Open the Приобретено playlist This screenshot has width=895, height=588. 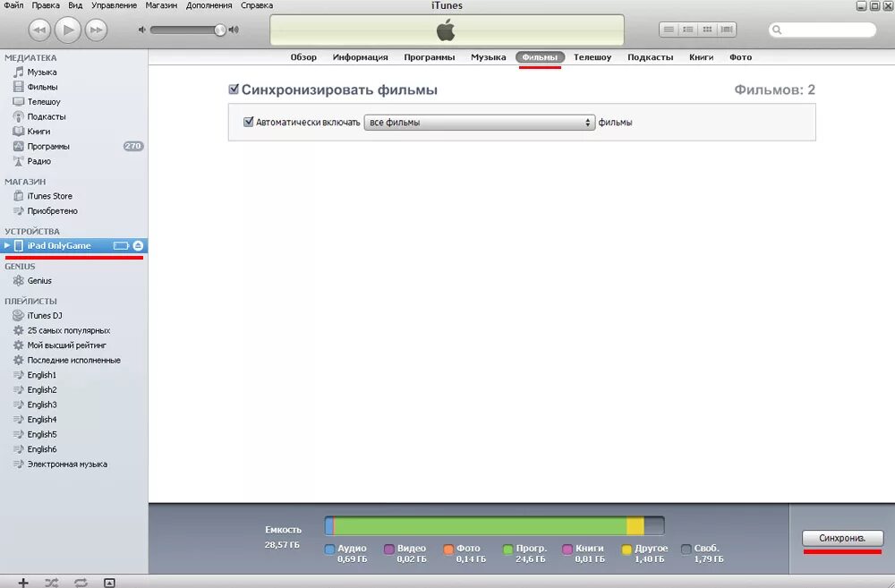point(74,210)
